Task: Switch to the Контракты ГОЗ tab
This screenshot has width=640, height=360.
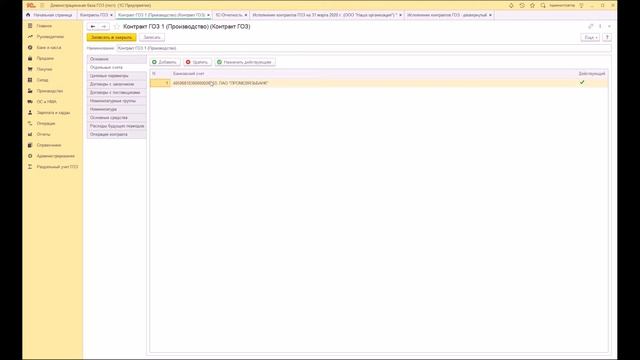Action: (x=94, y=15)
